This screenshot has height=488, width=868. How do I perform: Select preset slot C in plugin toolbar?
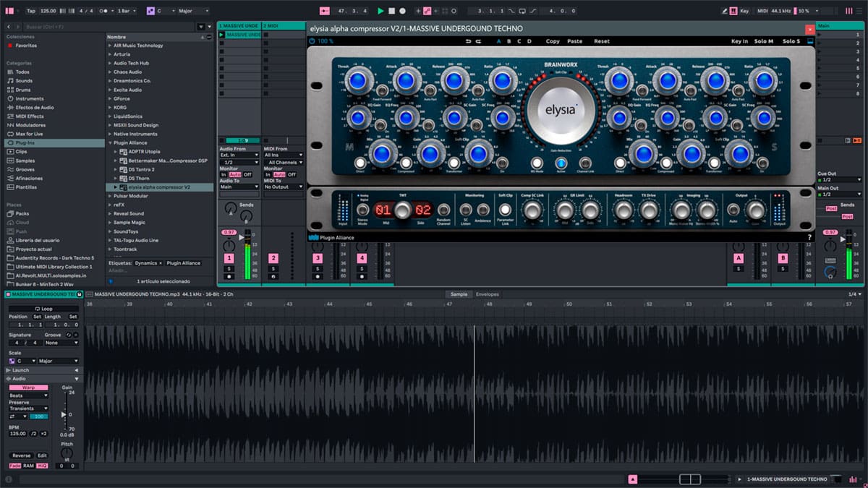coord(519,41)
